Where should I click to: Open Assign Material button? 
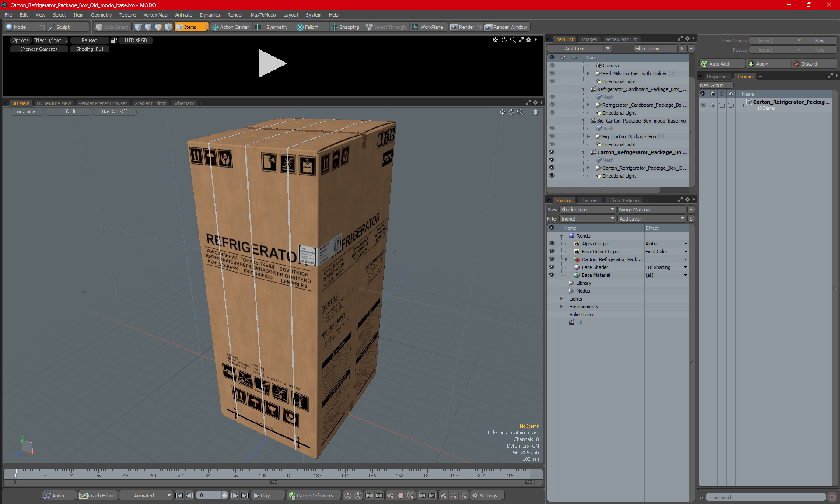pyautogui.click(x=651, y=210)
